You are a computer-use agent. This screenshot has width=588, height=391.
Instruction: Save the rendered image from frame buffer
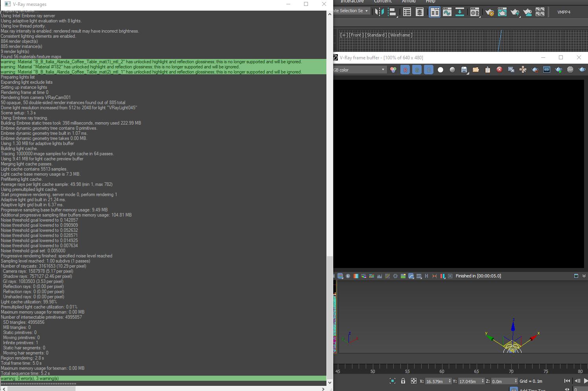tap(464, 70)
